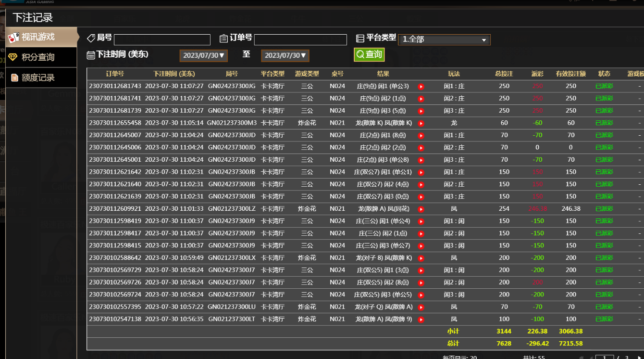Image resolution: width=644 pixels, height=359 pixels.
Task: Open the end date picker after 至
Action: click(285, 55)
